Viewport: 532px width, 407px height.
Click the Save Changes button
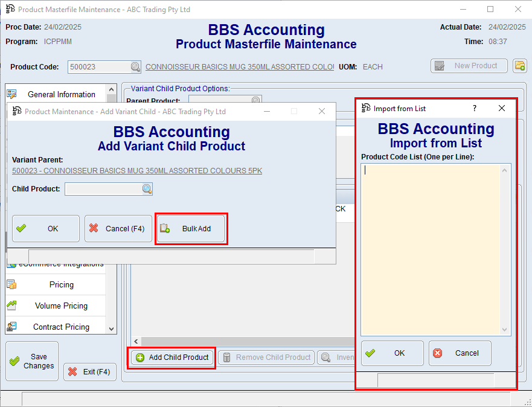click(32, 361)
